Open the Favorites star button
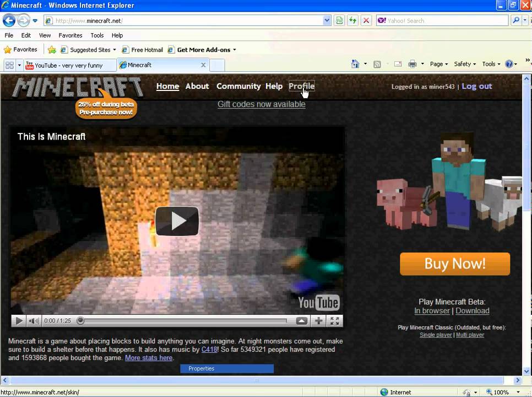Viewport: 532px width, 397px height. coord(20,50)
